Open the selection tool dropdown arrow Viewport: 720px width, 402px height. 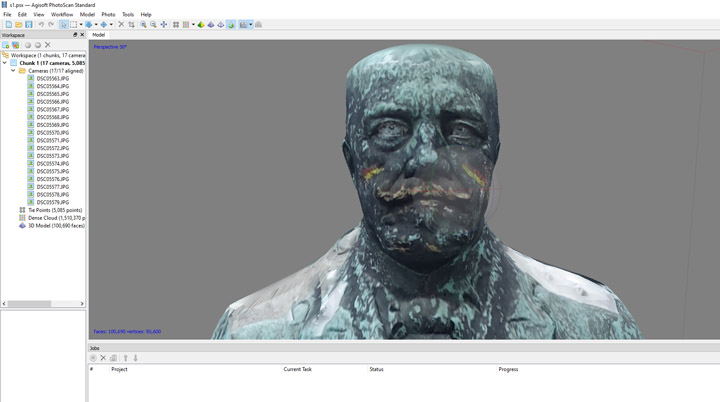pos(81,24)
